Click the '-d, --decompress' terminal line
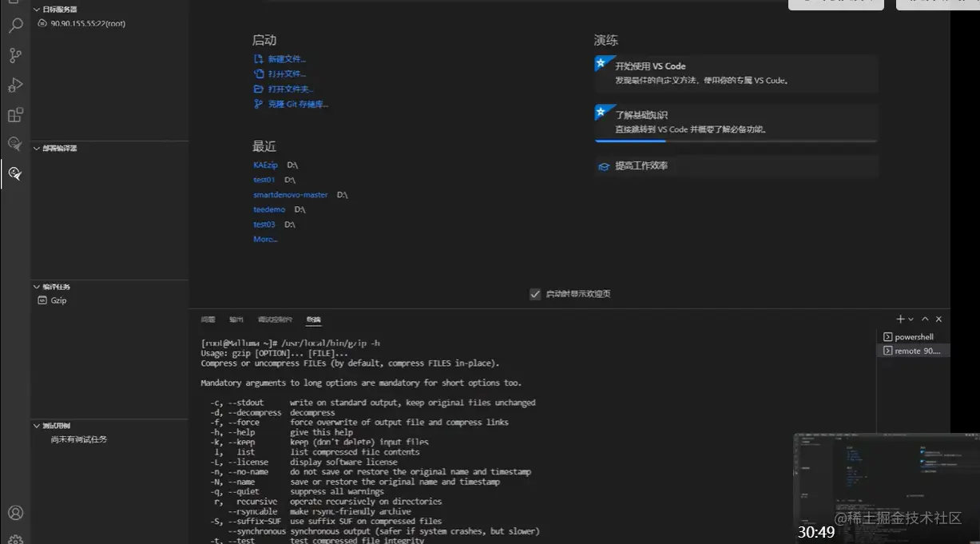 click(x=272, y=413)
